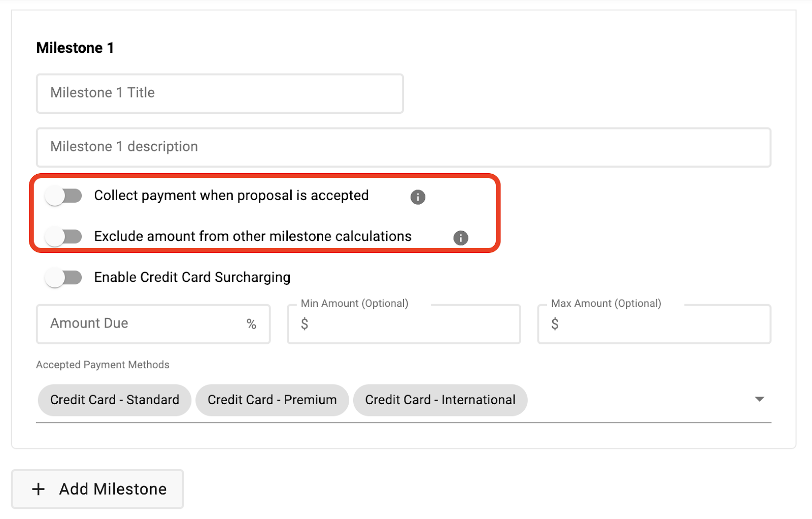Select the Credit Card - Standard chip
The width and height of the screenshot is (812, 519).
115,400
